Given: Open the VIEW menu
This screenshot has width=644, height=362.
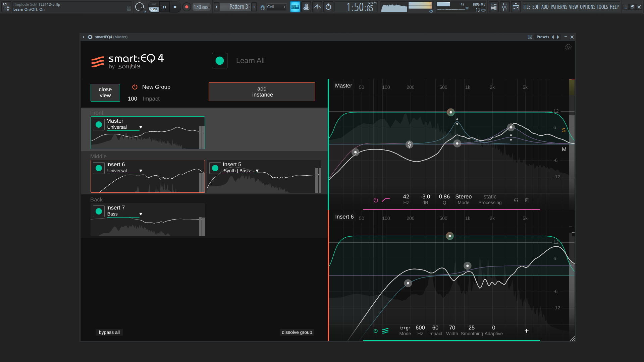Looking at the screenshot, I should point(574,7).
